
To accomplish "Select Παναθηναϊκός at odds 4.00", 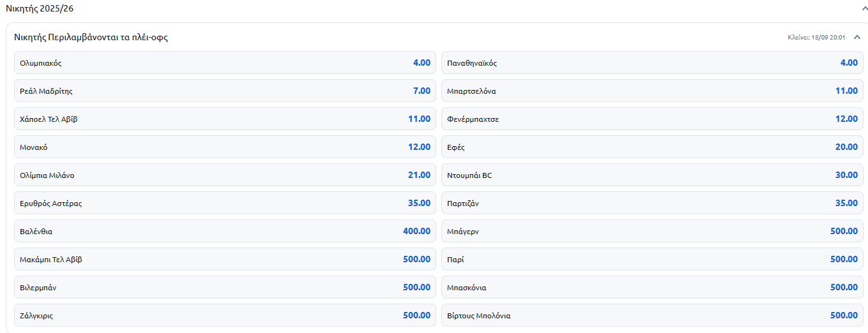I will pos(652,63).
